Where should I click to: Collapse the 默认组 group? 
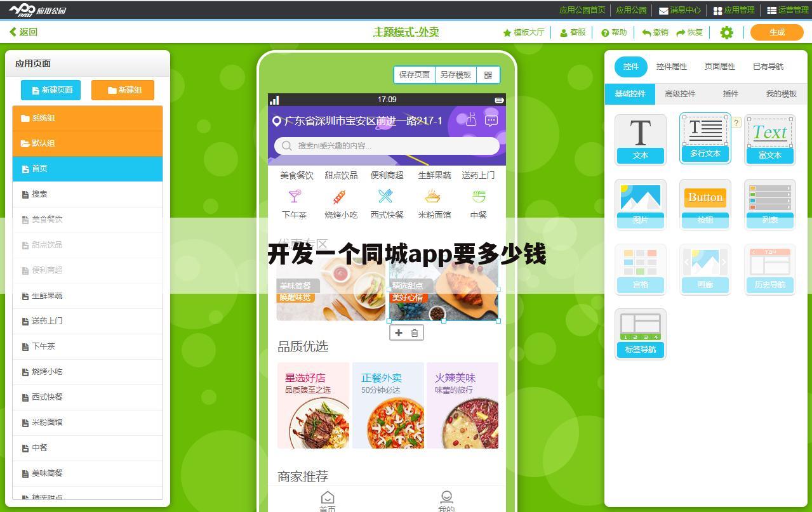pyautogui.click(x=88, y=143)
